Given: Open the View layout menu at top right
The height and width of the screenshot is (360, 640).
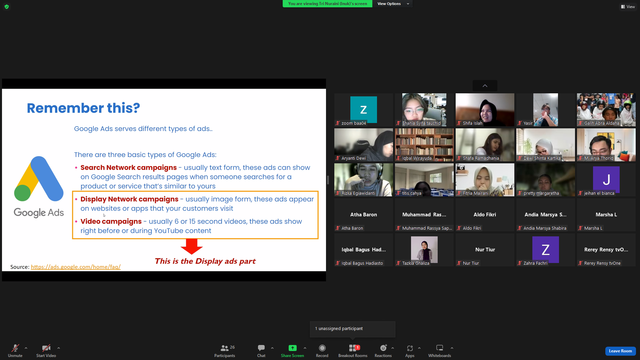Looking at the screenshot, I should point(628,7).
